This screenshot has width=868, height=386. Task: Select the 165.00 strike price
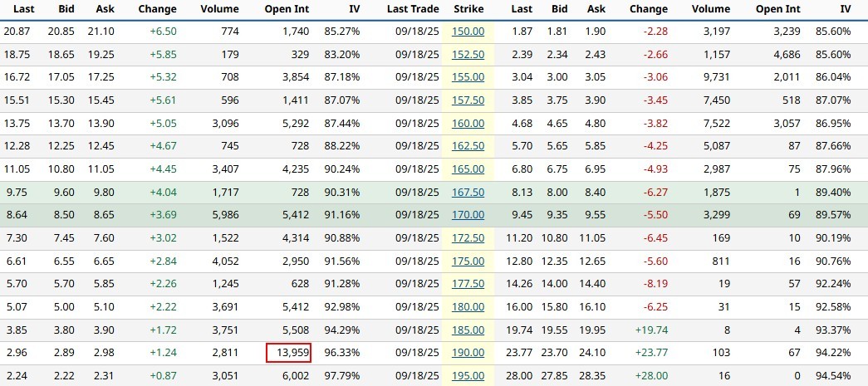click(468, 169)
